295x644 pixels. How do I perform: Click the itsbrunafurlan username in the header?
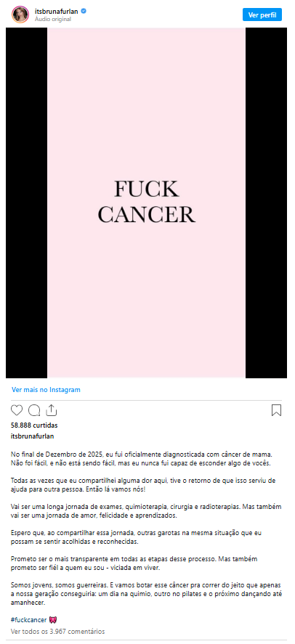(57, 11)
